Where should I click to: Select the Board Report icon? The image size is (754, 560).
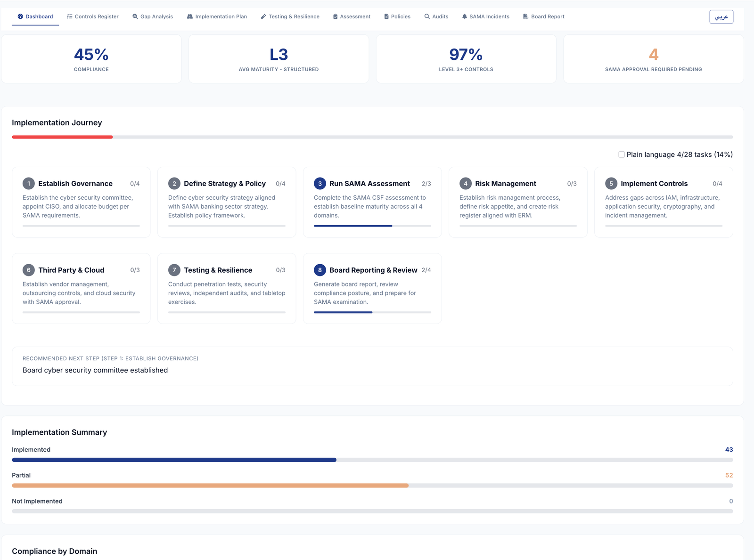(525, 16)
